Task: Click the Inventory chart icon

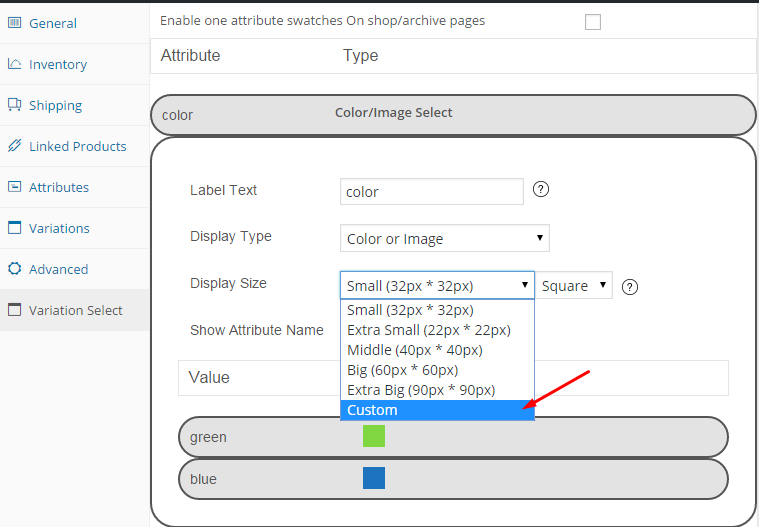Action: pos(15,64)
